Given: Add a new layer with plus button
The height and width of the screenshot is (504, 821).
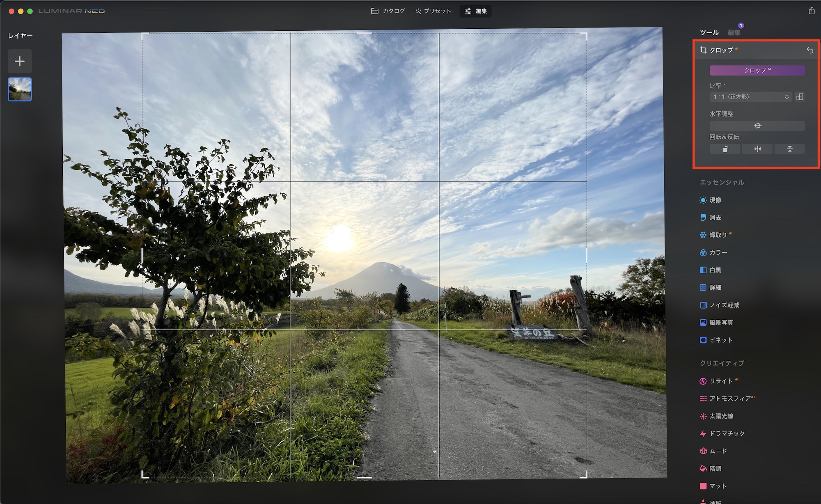Looking at the screenshot, I should 20,62.
